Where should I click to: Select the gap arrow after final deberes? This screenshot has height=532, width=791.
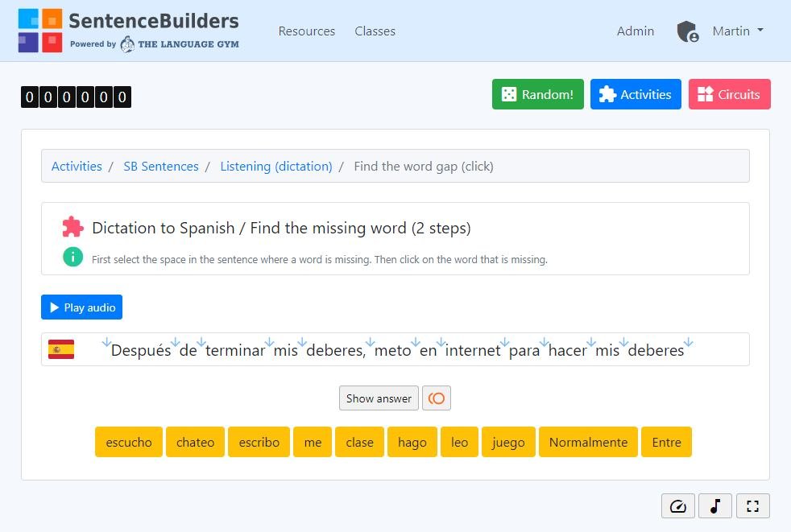click(689, 343)
